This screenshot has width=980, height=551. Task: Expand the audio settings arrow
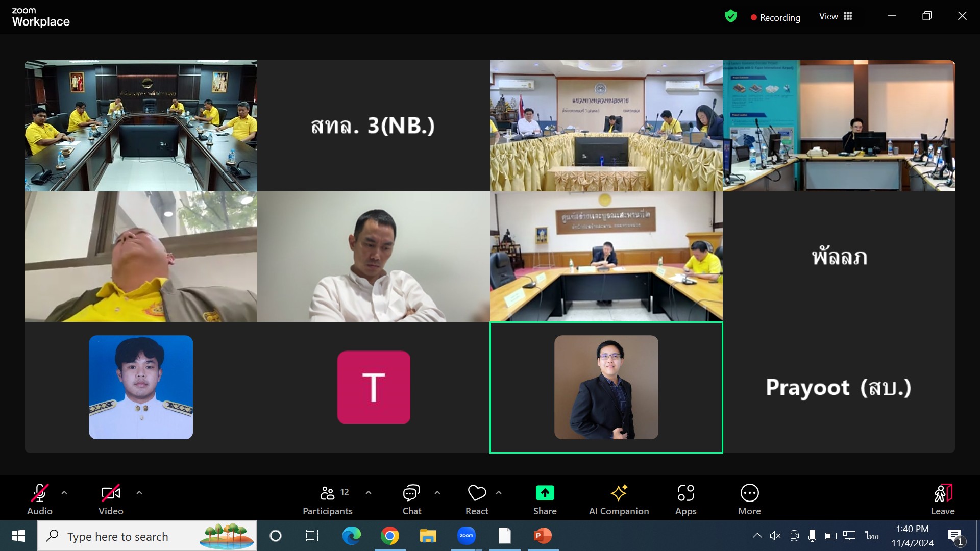[x=64, y=493]
